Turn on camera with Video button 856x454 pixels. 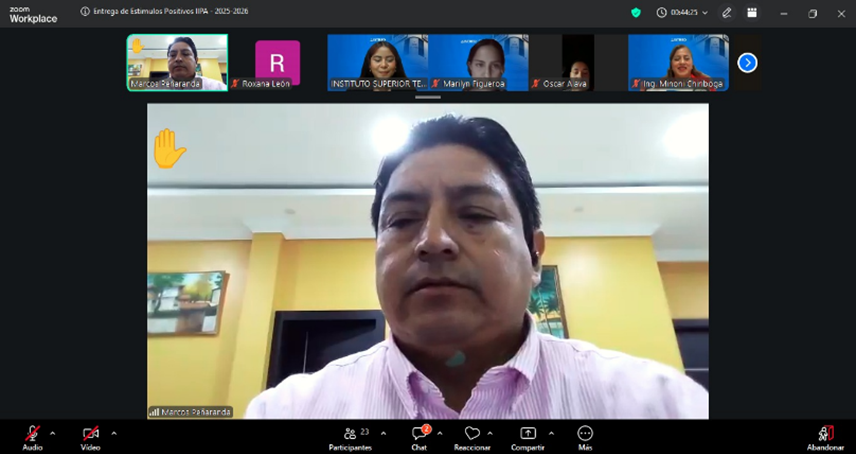click(90, 434)
